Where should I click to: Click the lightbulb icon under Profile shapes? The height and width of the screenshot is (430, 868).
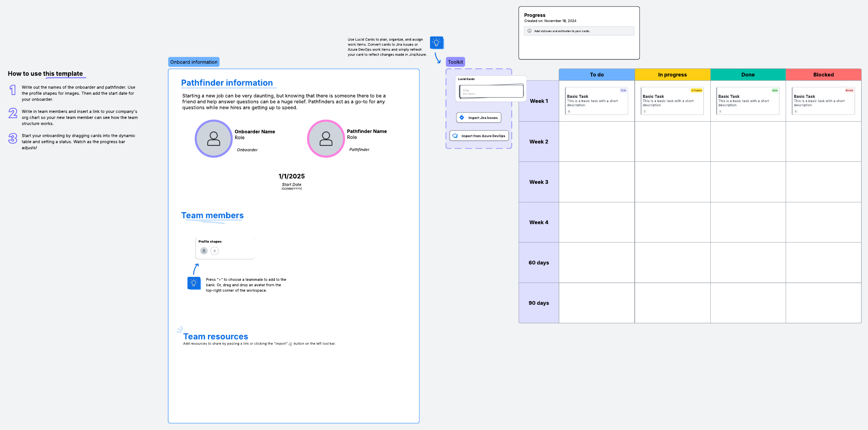pos(194,283)
